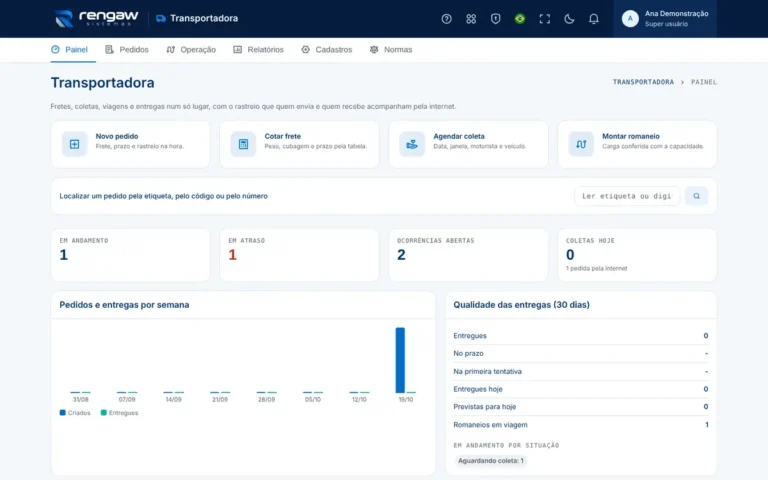The image size is (768, 480).
Task: Click the Pedidos tab document icon
Action: click(x=109, y=49)
